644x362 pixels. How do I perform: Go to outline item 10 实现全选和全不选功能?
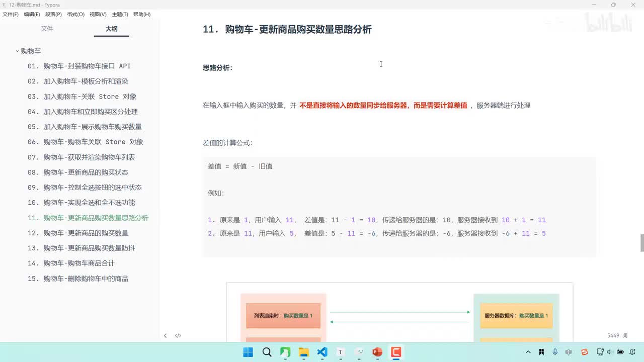coord(82,203)
